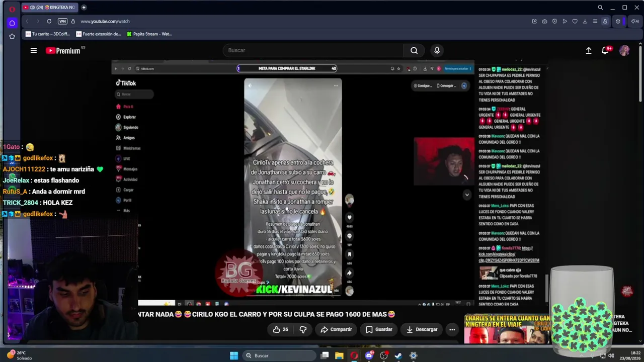Submit YouTube search with magnifier button
Image resolution: width=644 pixels, height=362 pixels.
[x=414, y=50]
